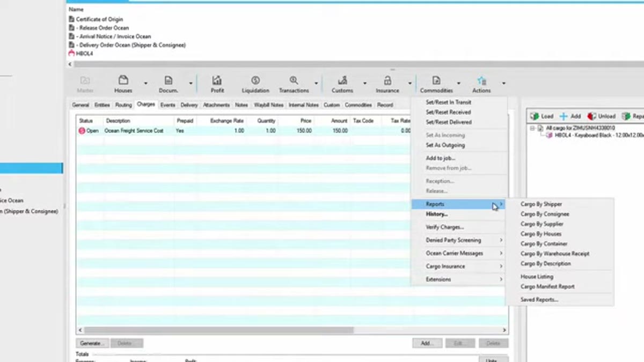This screenshot has width=644, height=362.
Task: Click the Ocean Freight Service Cost cell
Action: 134,131
